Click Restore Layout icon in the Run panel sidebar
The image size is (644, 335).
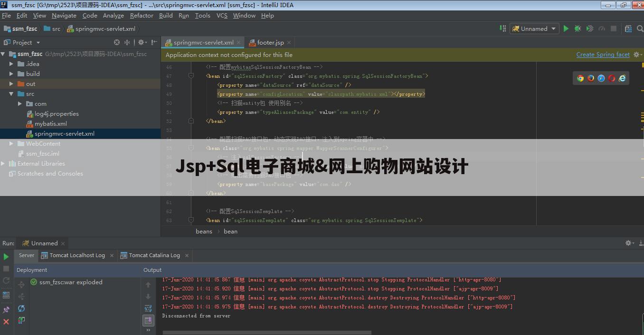tap(6, 295)
